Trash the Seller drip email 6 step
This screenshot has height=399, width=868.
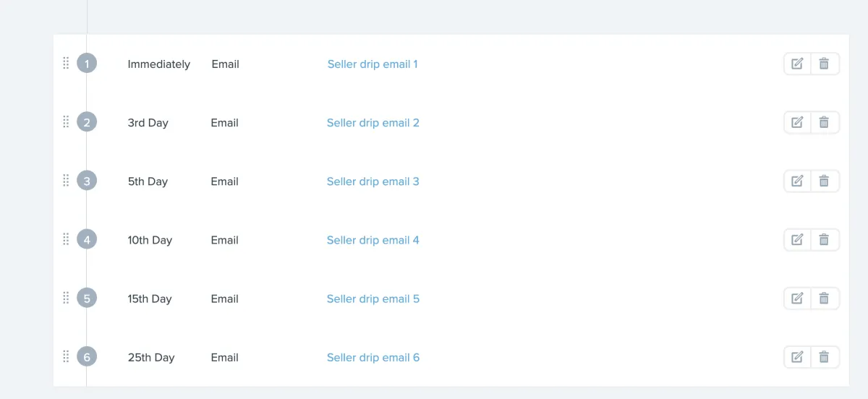point(824,356)
